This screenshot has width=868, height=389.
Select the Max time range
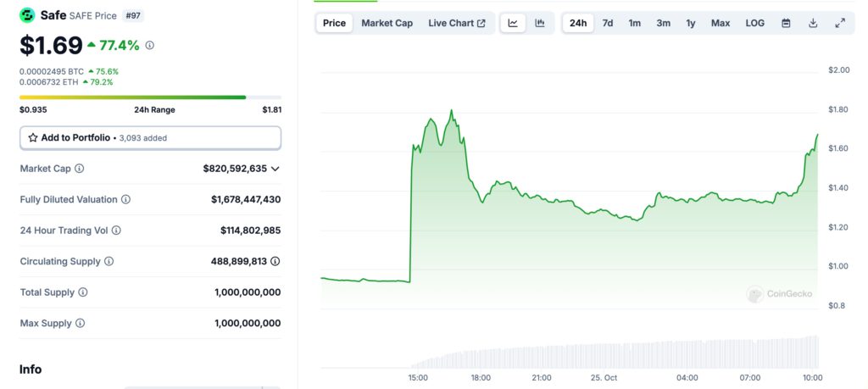pyautogui.click(x=721, y=23)
